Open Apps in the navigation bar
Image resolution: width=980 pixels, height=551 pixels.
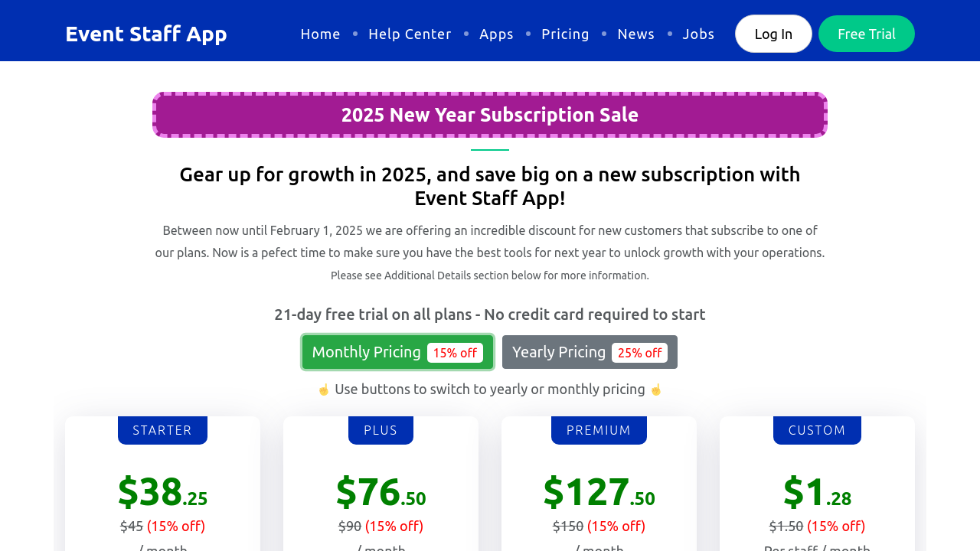pyautogui.click(x=496, y=34)
